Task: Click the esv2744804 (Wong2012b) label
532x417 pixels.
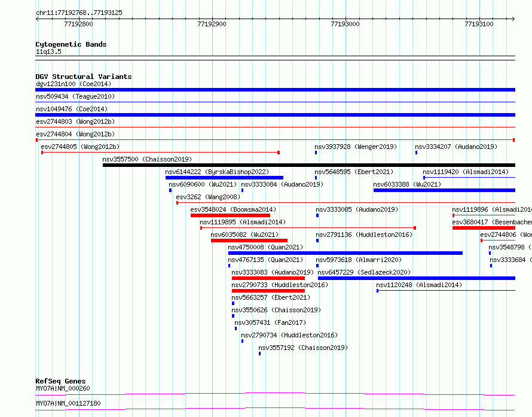Action: pyautogui.click(x=75, y=134)
